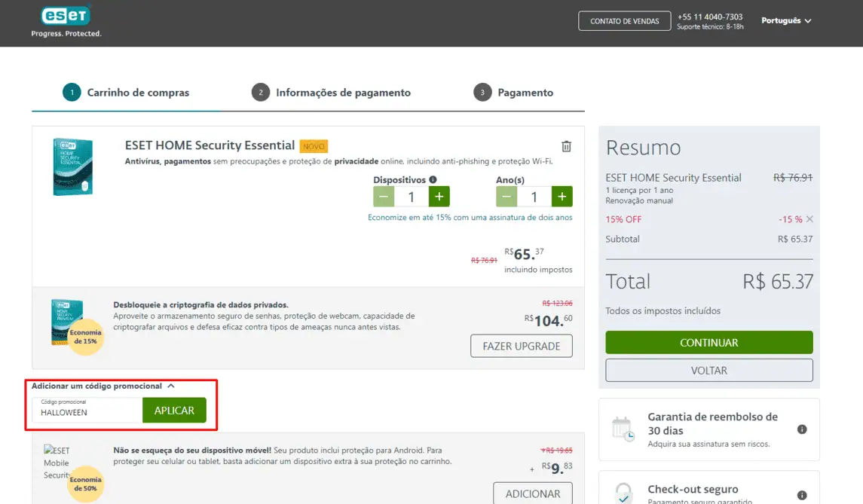The height and width of the screenshot is (504, 863).
Task: Click the ESET HOME Security Essential product title
Action: pyautogui.click(x=210, y=145)
